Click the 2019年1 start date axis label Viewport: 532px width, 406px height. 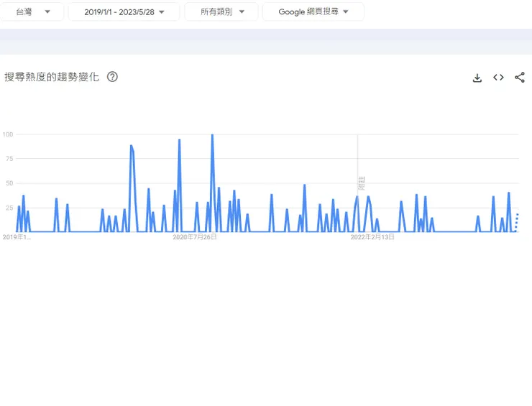[x=17, y=237]
